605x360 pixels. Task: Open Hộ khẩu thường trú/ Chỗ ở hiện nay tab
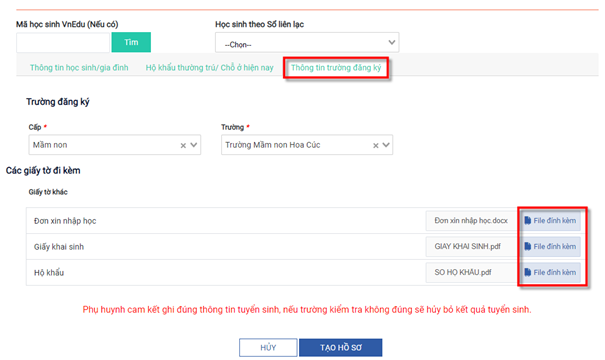210,68
